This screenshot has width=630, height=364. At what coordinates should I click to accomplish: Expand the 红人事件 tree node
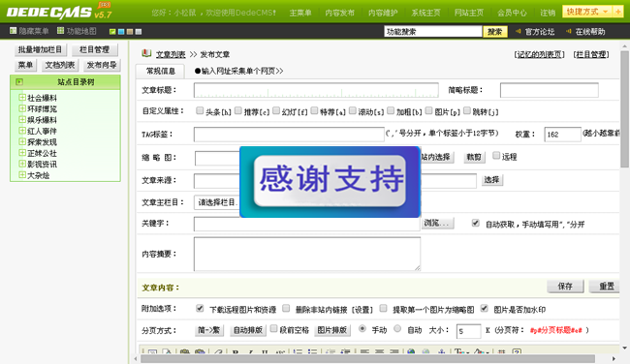pos(22,131)
